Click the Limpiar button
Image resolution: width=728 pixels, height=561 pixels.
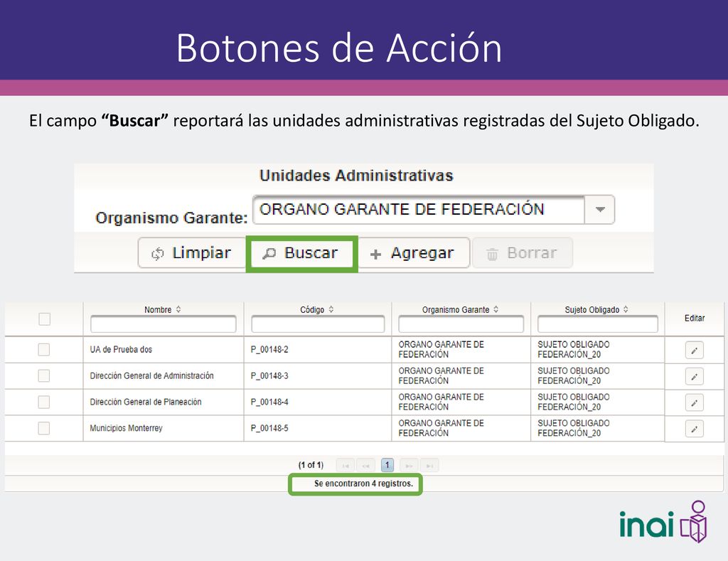[x=192, y=253]
